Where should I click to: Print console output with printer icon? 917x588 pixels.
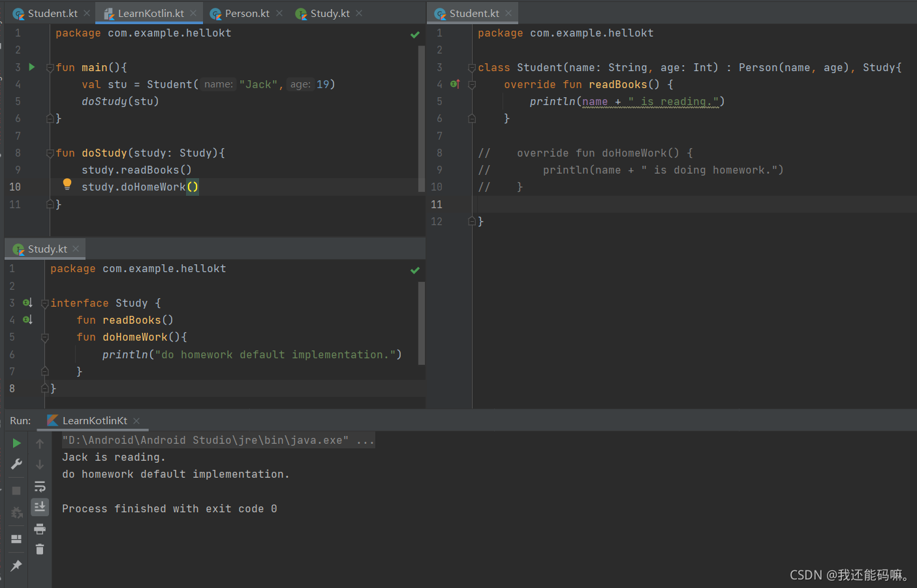coord(40,529)
